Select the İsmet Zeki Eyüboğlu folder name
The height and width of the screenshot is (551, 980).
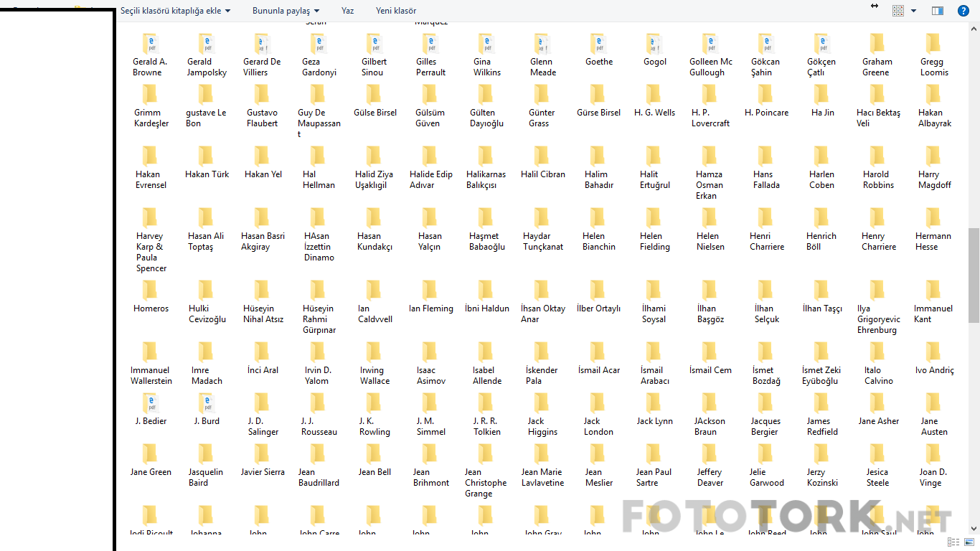(x=821, y=375)
